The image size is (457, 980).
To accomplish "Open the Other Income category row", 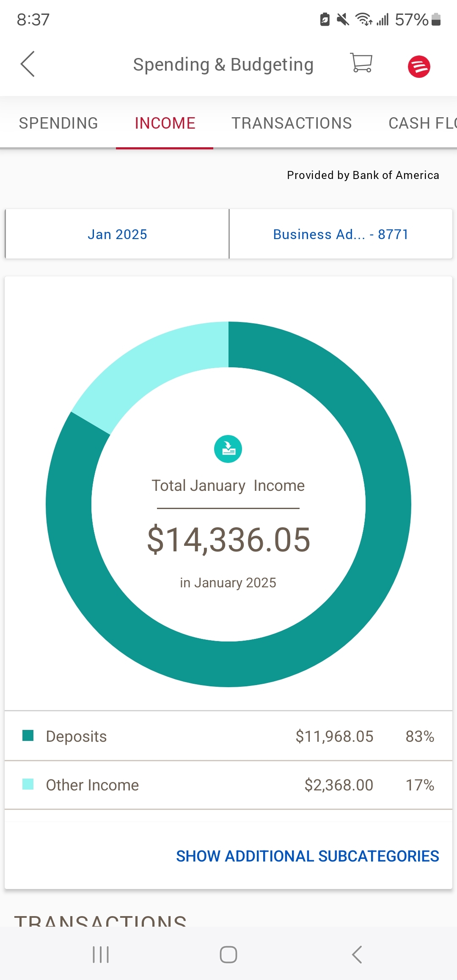I will [228, 785].
